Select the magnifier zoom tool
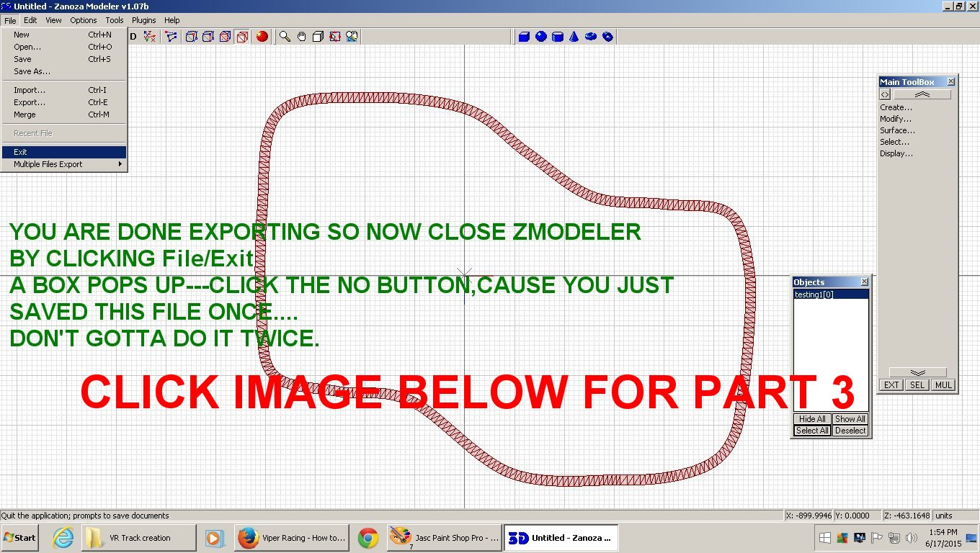980x553 pixels. (285, 36)
